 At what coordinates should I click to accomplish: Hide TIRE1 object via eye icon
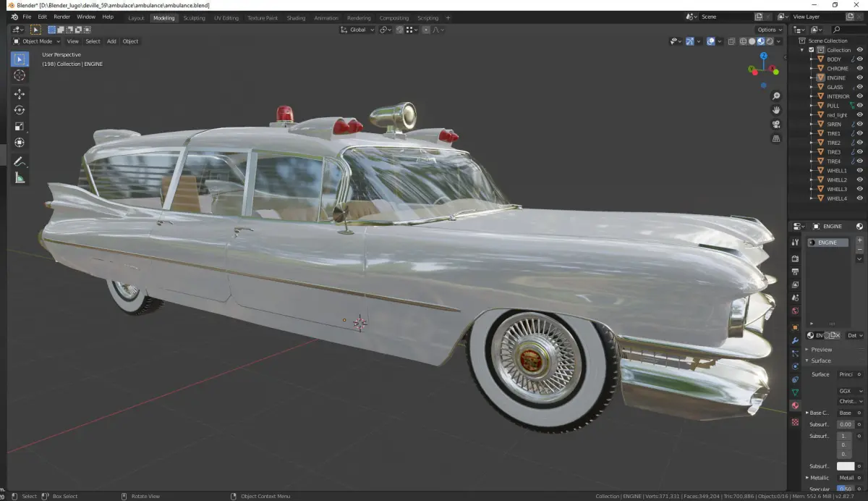(x=860, y=133)
